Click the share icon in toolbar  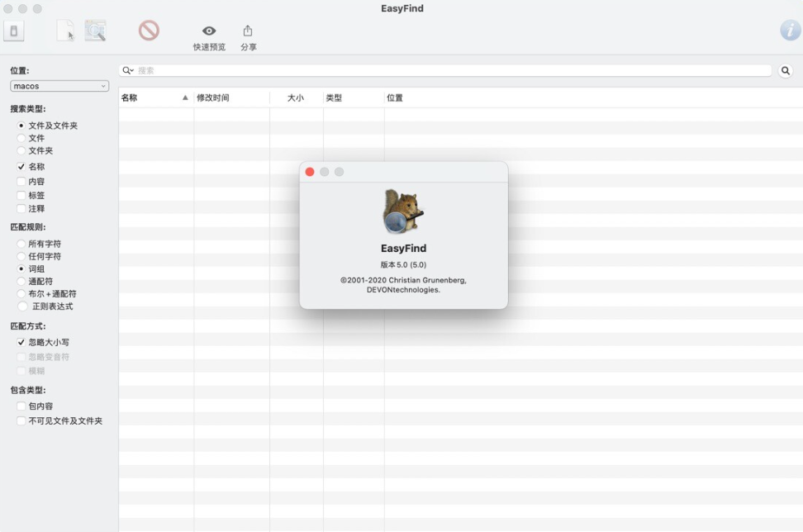(248, 31)
